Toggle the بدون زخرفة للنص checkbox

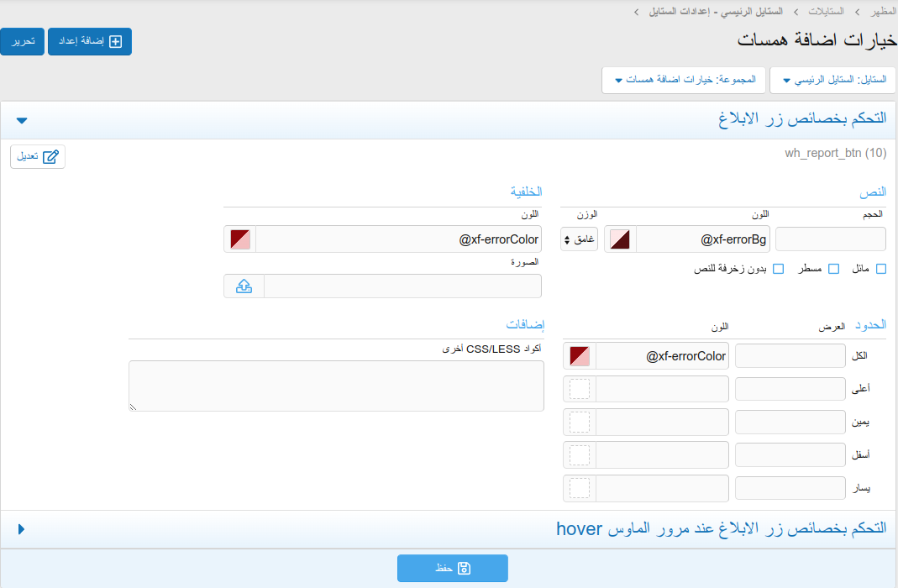pos(778,269)
